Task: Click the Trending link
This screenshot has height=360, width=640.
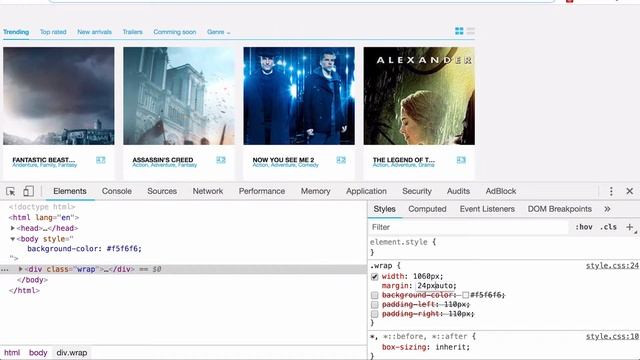Action: (x=16, y=32)
